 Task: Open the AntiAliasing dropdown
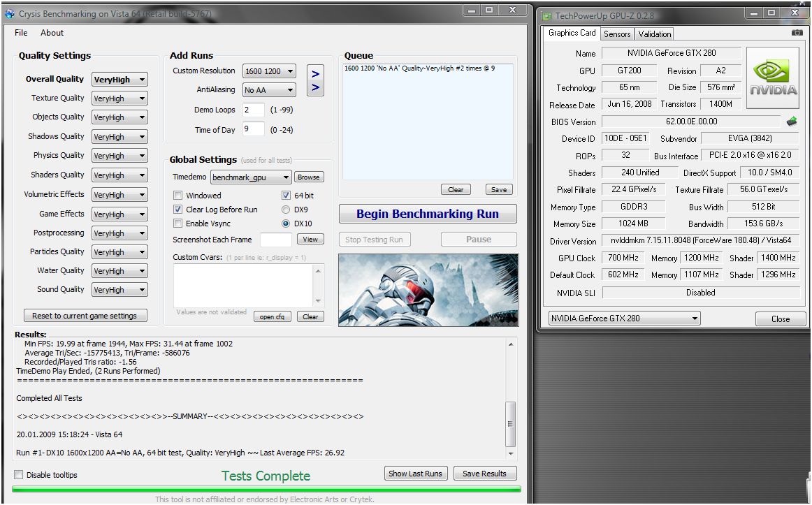[x=269, y=90]
